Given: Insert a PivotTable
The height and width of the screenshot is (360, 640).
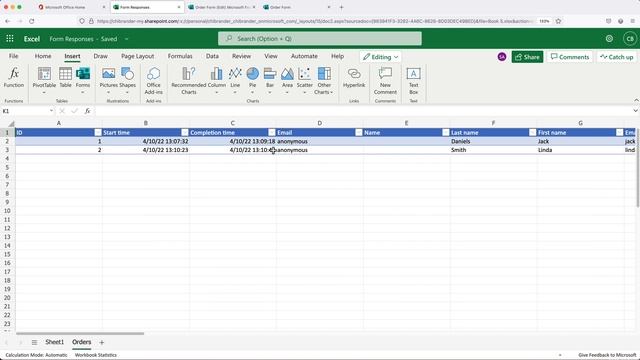Looking at the screenshot, I should click(44, 80).
